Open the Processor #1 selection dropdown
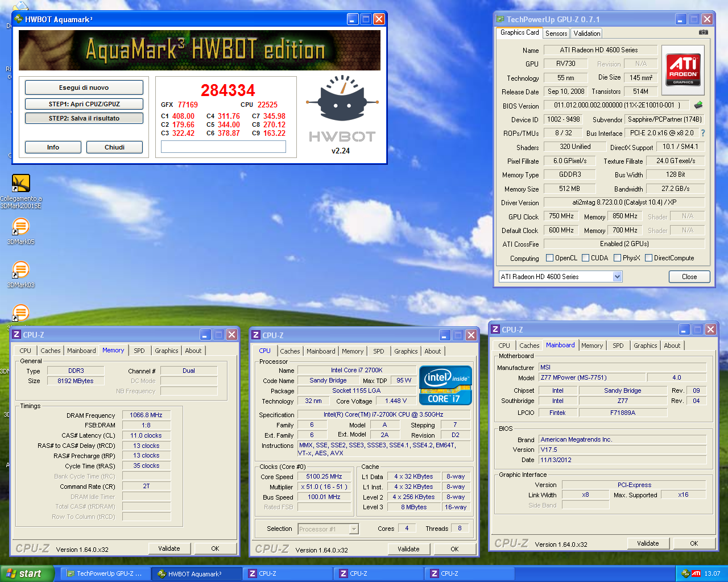The image size is (728, 582). point(354,529)
